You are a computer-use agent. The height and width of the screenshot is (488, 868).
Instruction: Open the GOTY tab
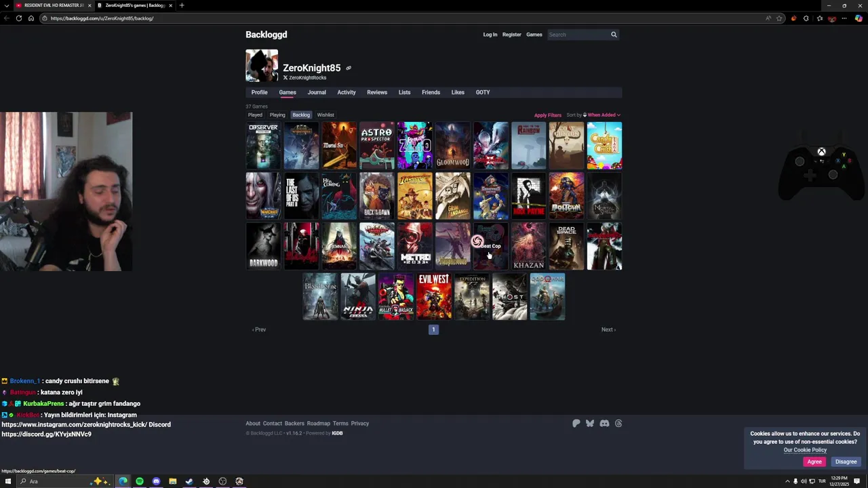tap(483, 92)
